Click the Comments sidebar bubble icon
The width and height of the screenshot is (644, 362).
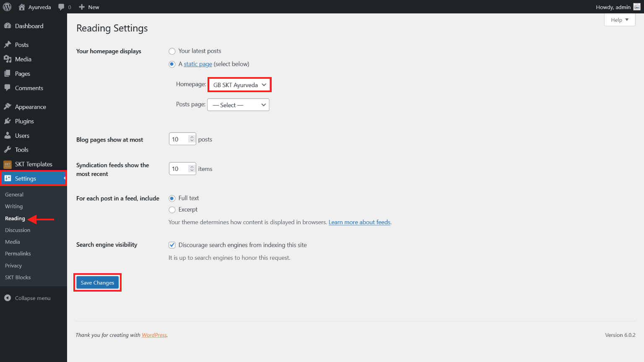point(8,88)
